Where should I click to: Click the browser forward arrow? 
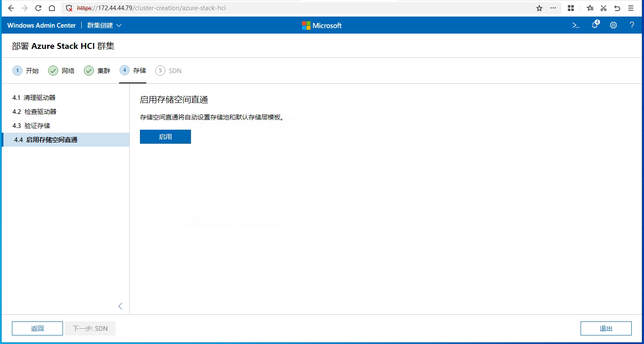pyautogui.click(x=25, y=8)
